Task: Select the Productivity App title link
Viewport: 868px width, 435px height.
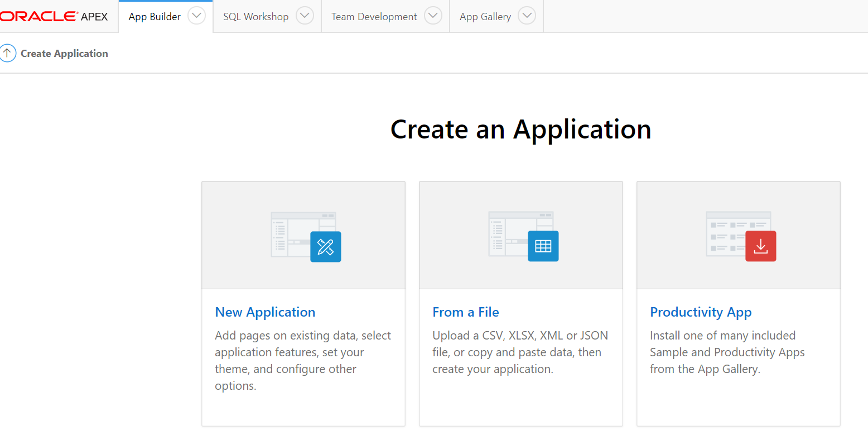Action: [x=701, y=312]
